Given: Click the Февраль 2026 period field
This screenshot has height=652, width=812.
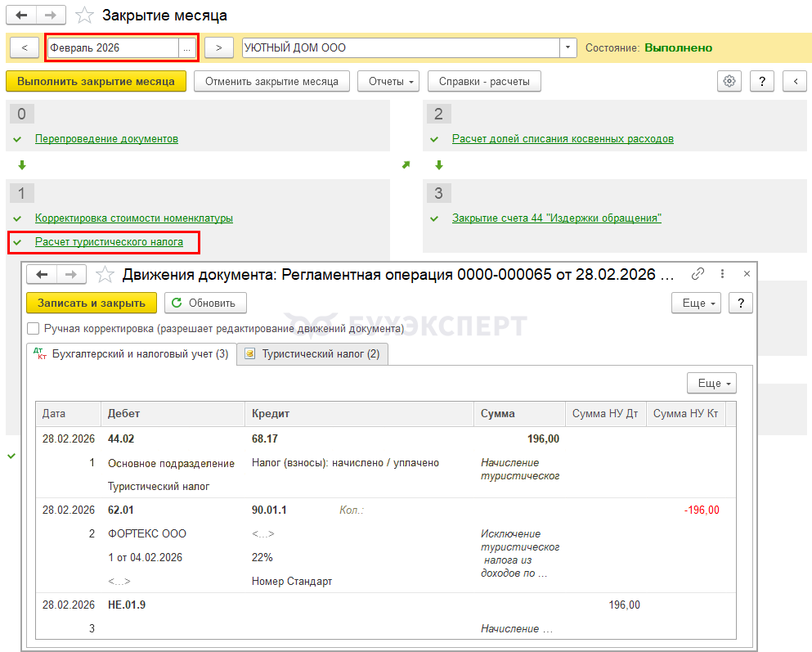Looking at the screenshot, I should (x=113, y=48).
